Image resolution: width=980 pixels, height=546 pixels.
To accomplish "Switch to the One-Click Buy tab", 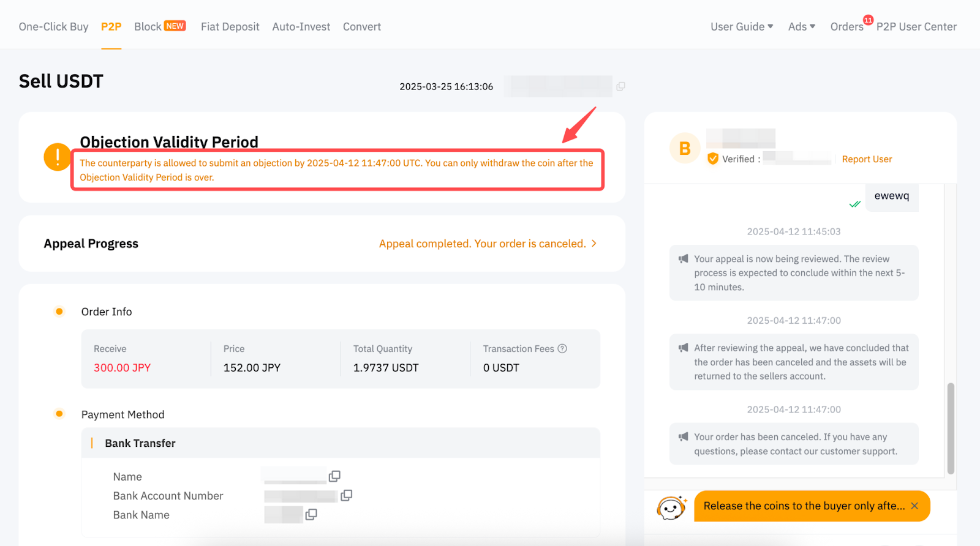I will pos(53,26).
